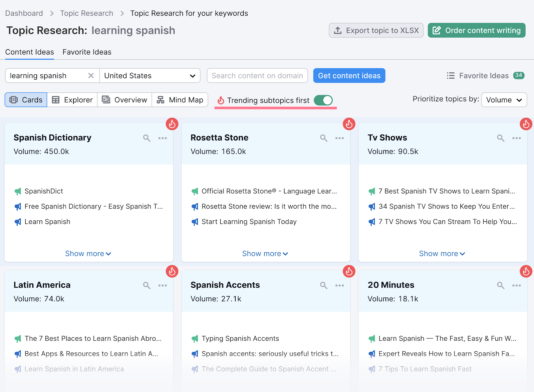Click trending flame badge on Spanish Dictionary card
534x392 pixels.
pos(172,124)
